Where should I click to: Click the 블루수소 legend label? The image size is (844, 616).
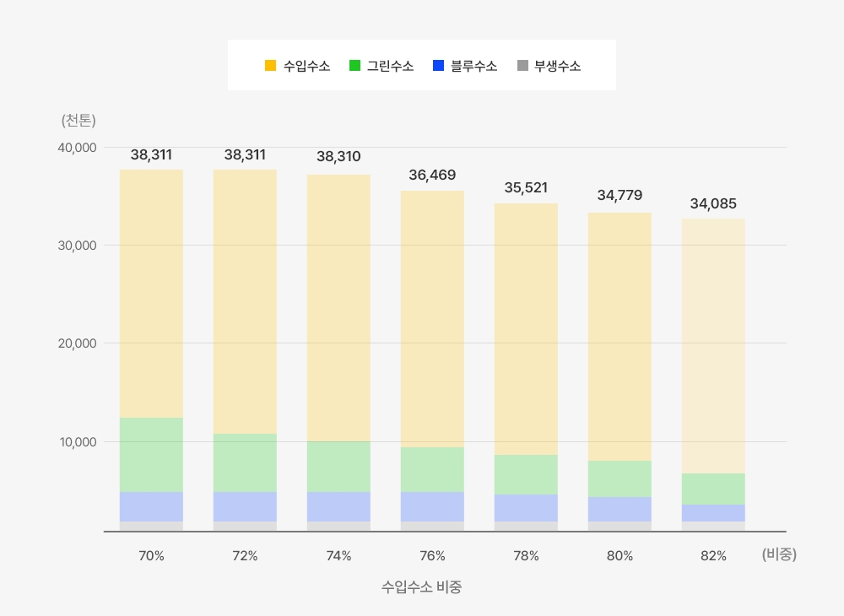pos(473,66)
